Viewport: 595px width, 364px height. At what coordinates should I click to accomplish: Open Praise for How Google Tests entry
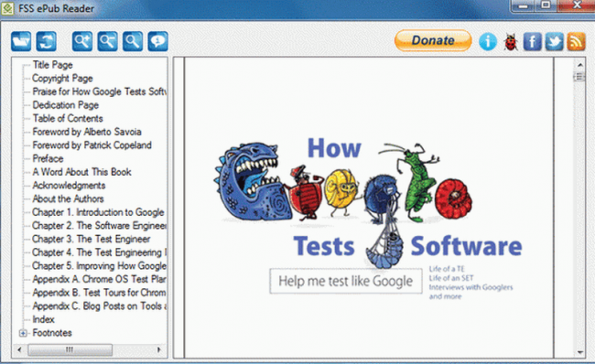99,91
